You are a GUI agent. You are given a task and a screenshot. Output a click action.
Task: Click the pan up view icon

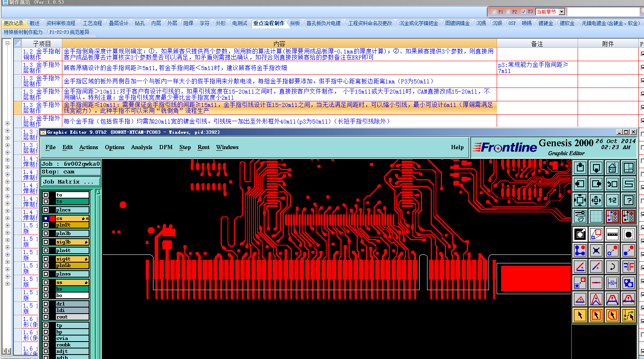pos(580,168)
